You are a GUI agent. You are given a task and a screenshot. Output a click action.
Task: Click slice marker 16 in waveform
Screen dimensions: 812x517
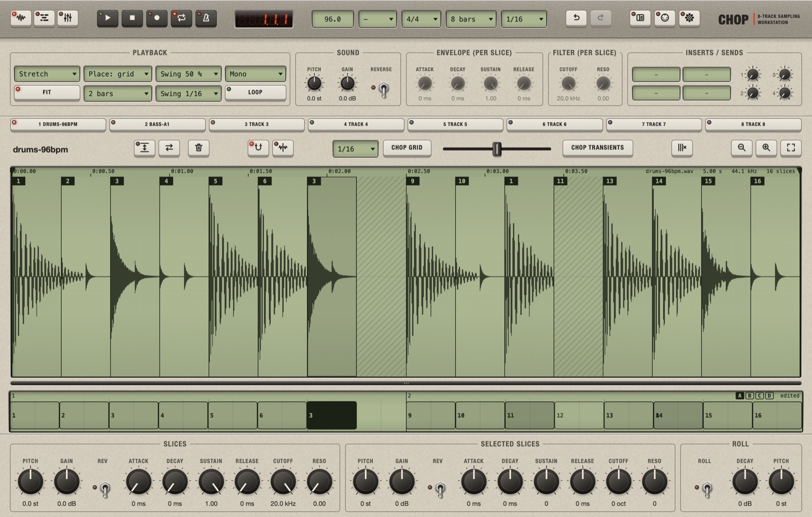757,181
